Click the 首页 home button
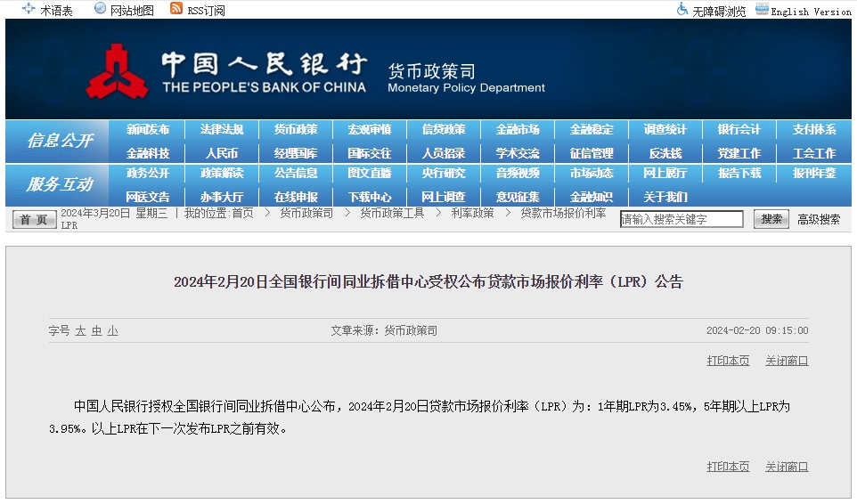857x504 pixels. pyautogui.click(x=34, y=219)
